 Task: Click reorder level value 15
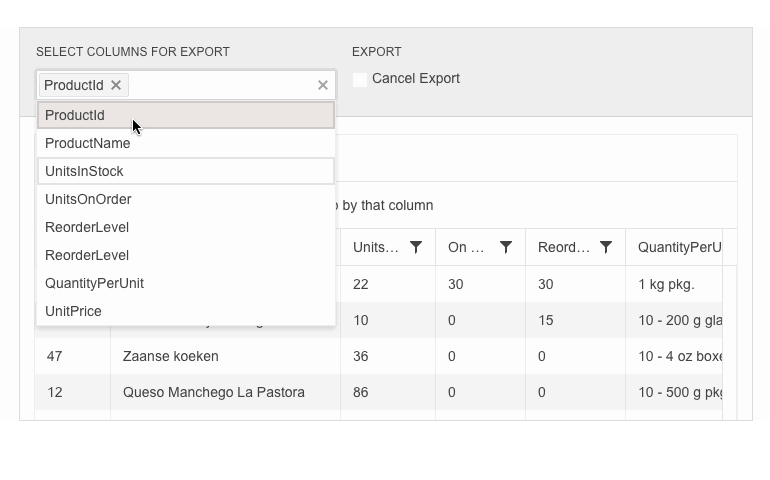click(576, 320)
